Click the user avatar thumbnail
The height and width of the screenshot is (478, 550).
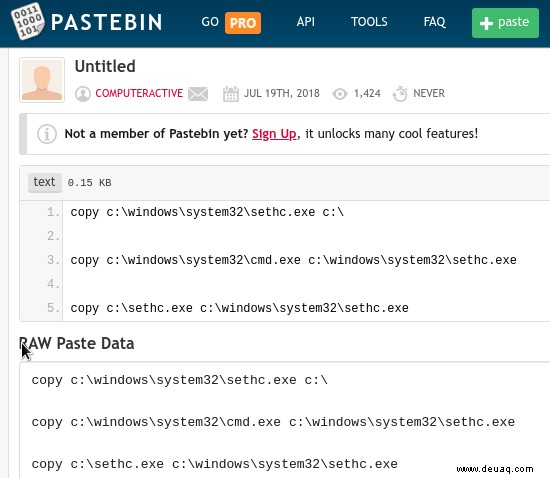42,80
